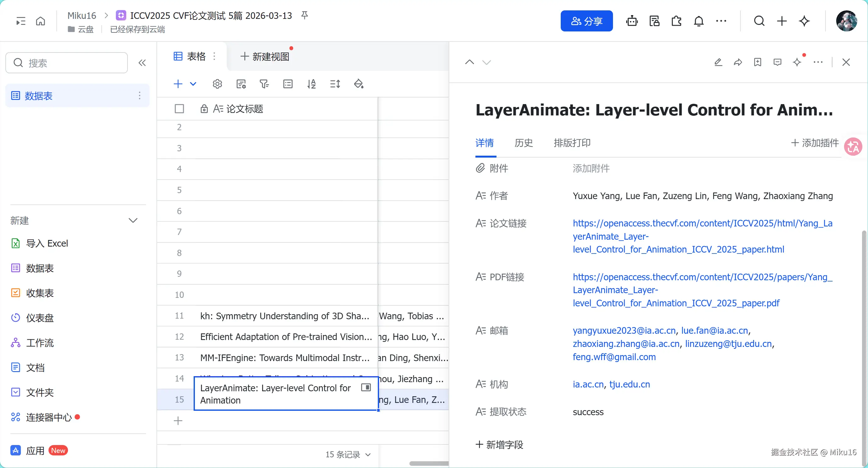Open the 15 条记录 dropdown

(x=348, y=454)
